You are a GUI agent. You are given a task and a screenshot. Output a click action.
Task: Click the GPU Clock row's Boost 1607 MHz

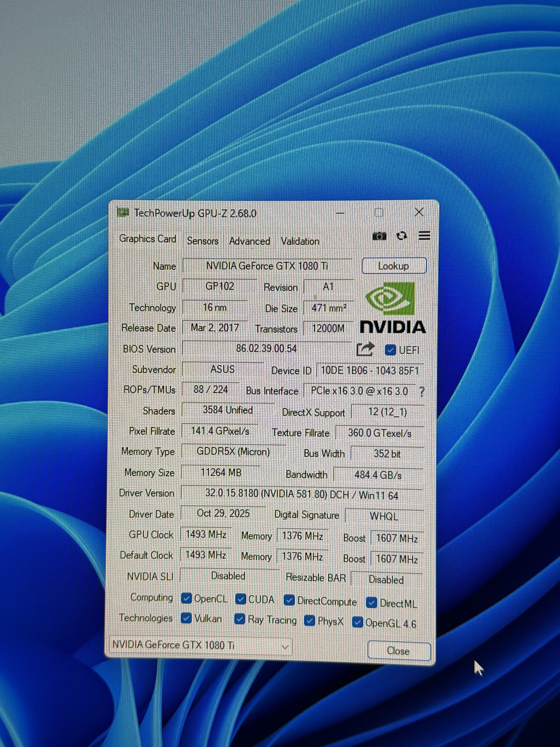[x=397, y=538]
